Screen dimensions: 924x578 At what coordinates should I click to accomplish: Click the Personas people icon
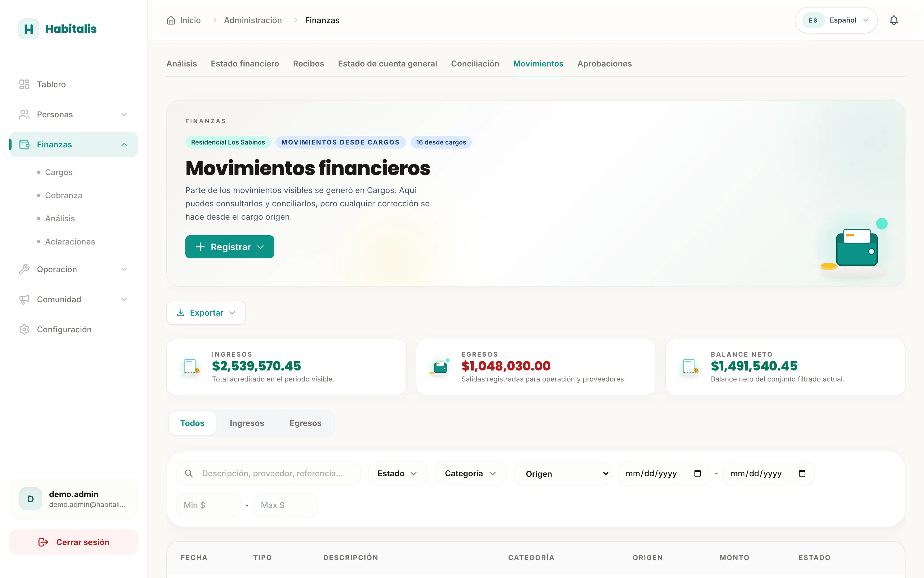pyautogui.click(x=24, y=114)
